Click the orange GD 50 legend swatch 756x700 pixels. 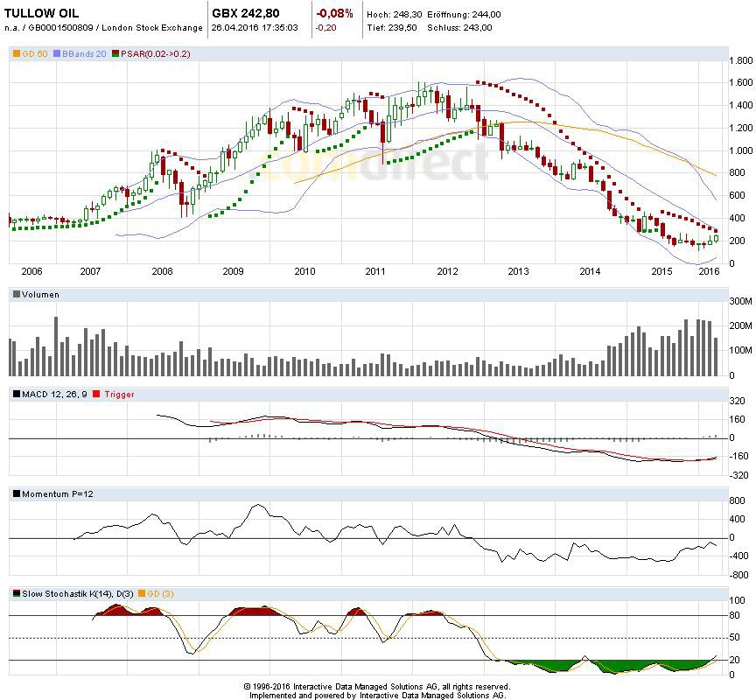pyautogui.click(x=16, y=54)
